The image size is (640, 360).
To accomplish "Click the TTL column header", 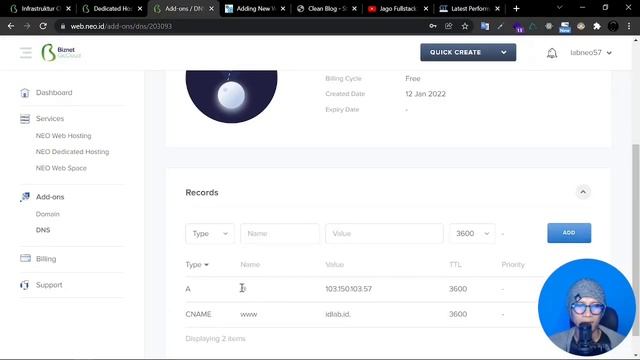I will 455,264.
